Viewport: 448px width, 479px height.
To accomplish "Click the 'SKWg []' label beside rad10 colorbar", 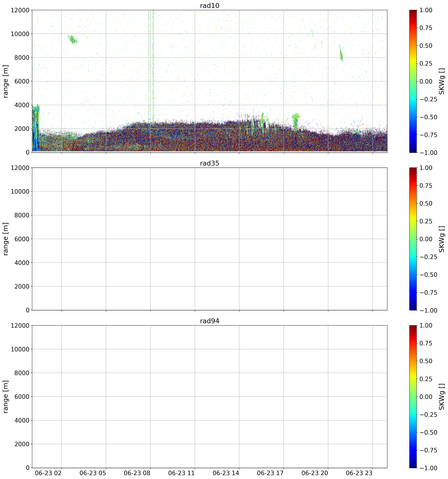I will pyautogui.click(x=441, y=81).
